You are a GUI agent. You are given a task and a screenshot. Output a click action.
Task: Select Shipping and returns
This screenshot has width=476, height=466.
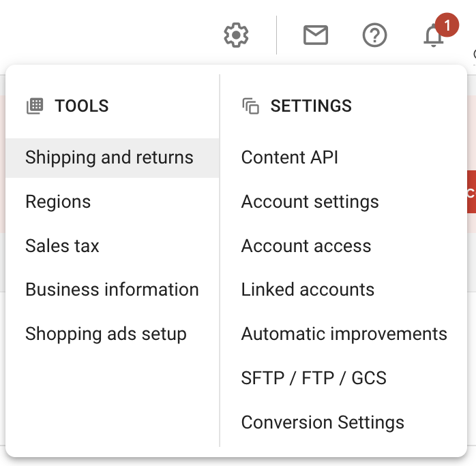click(113, 157)
